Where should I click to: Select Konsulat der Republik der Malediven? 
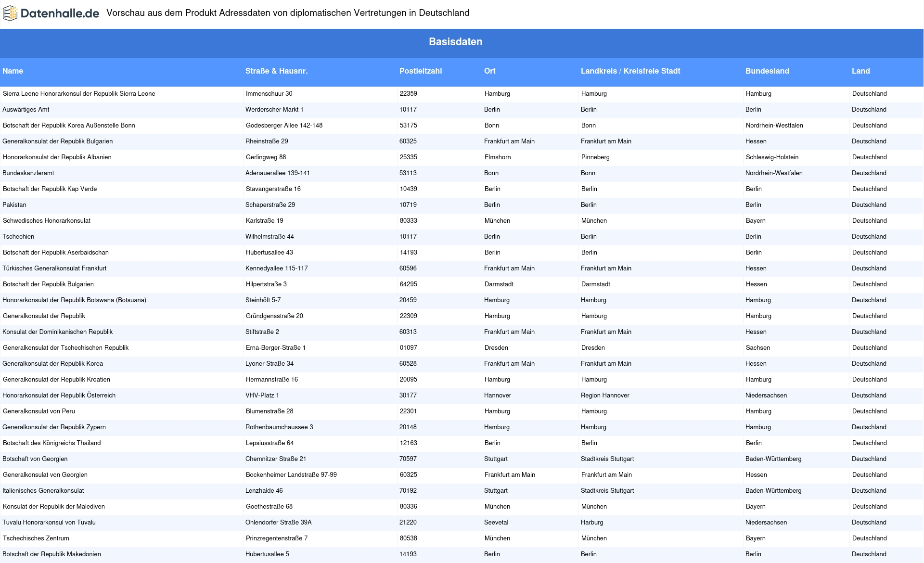click(x=54, y=506)
